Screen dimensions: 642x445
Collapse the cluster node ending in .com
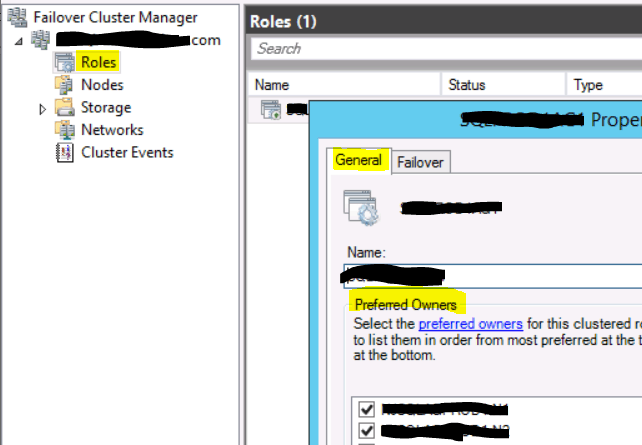(x=18, y=41)
